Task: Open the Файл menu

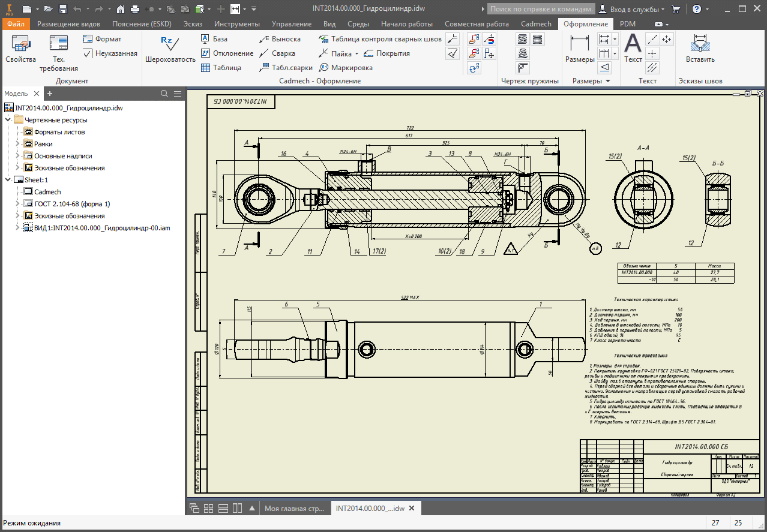Action: tap(16, 24)
